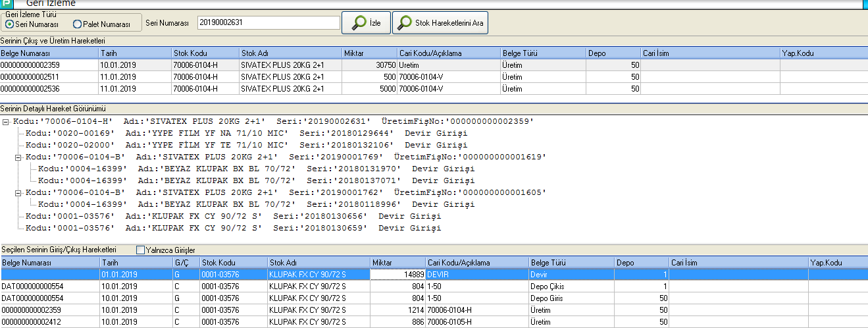Viewport: 868px width, 328px height.
Task: Enable the Yalnızca Girişler checkbox
Action: 140,250
